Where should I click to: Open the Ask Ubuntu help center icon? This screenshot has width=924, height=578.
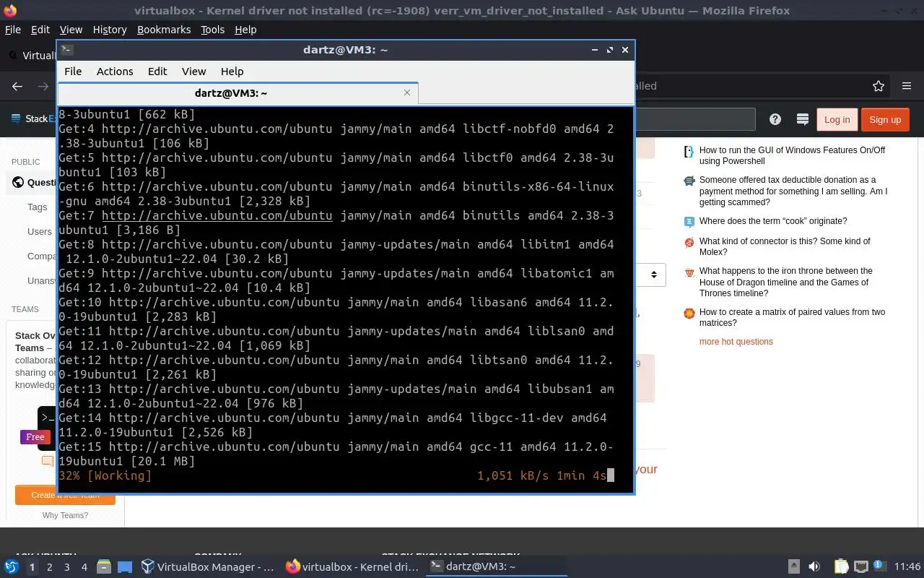click(775, 119)
